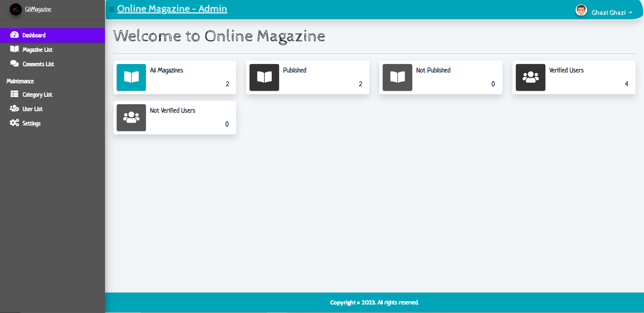Open the Dashboard menu item
644x313 pixels.
point(34,35)
